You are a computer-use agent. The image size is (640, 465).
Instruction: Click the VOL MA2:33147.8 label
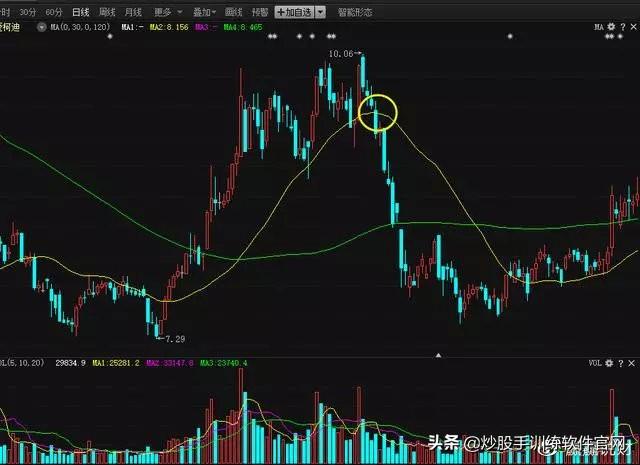pos(170,363)
